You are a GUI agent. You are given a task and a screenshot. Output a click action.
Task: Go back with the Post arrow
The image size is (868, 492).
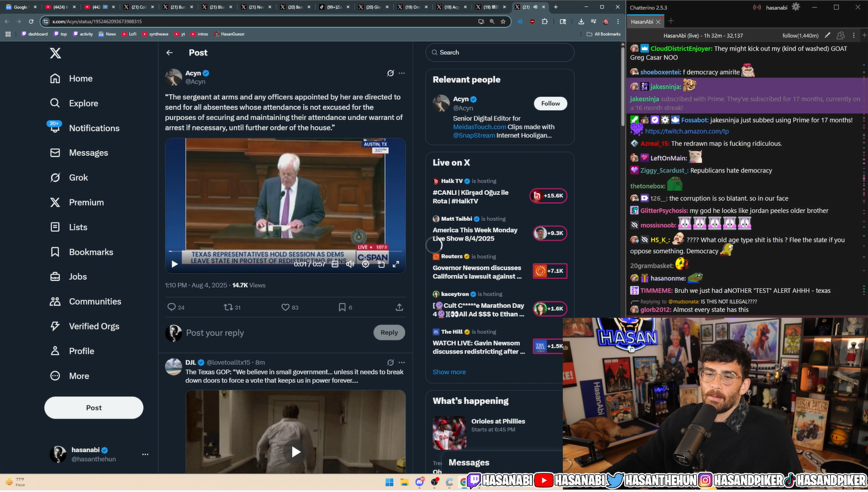pos(169,53)
